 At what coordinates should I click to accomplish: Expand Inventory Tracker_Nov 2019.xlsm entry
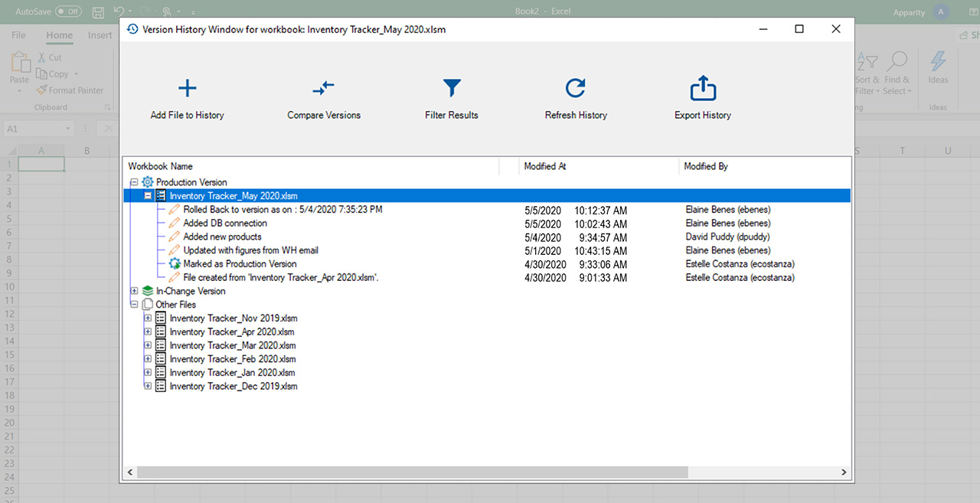coord(148,318)
